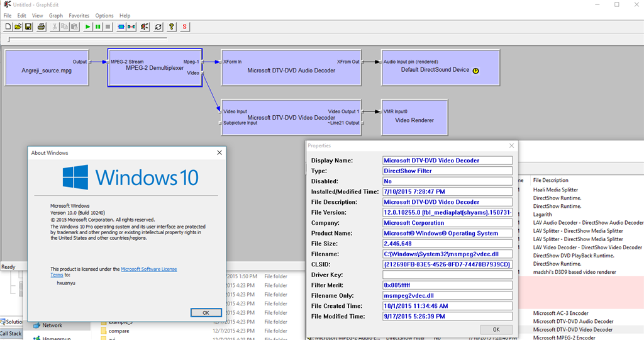Select the MPEG-2 Demultiplexer filter box
The width and height of the screenshot is (644, 340).
(x=155, y=68)
